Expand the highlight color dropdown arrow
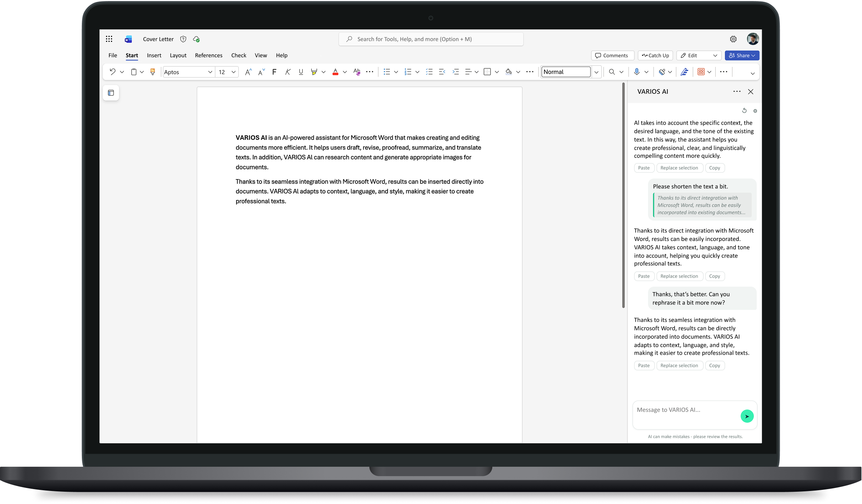The height and width of the screenshot is (504, 862). [324, 72]
